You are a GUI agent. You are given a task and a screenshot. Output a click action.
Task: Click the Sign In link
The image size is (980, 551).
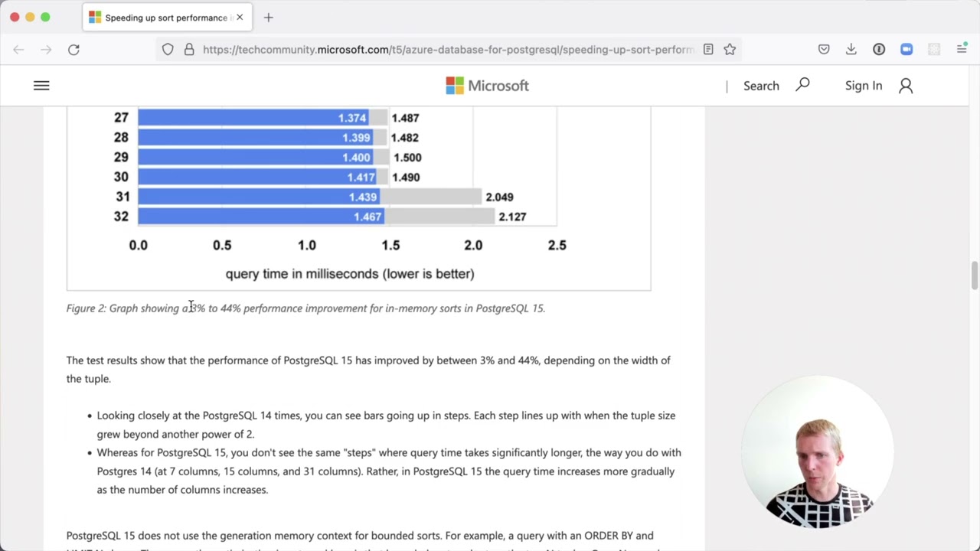(x=864, y=86)
